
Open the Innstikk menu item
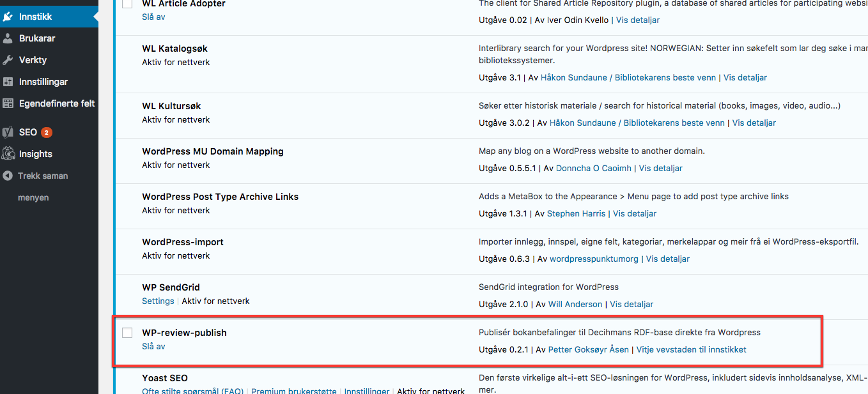pyautogui.click(x=49, y=17)
